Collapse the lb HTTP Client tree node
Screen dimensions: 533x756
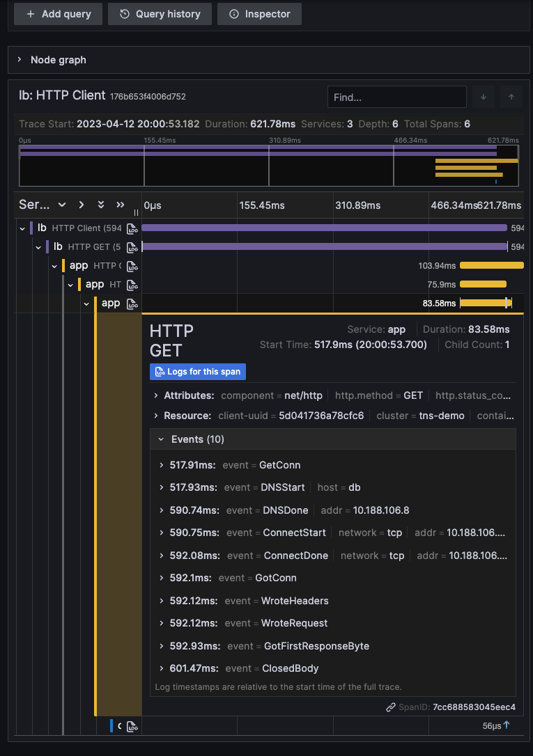click(x=22, y=228)
